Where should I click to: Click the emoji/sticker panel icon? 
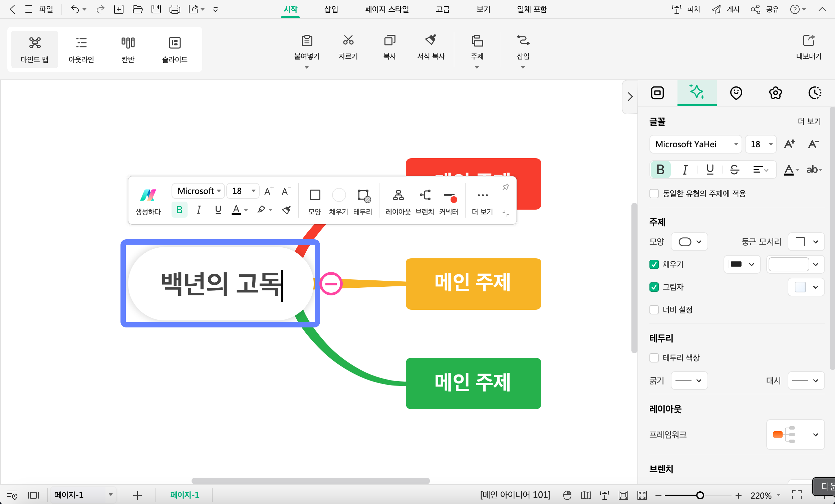736,93
